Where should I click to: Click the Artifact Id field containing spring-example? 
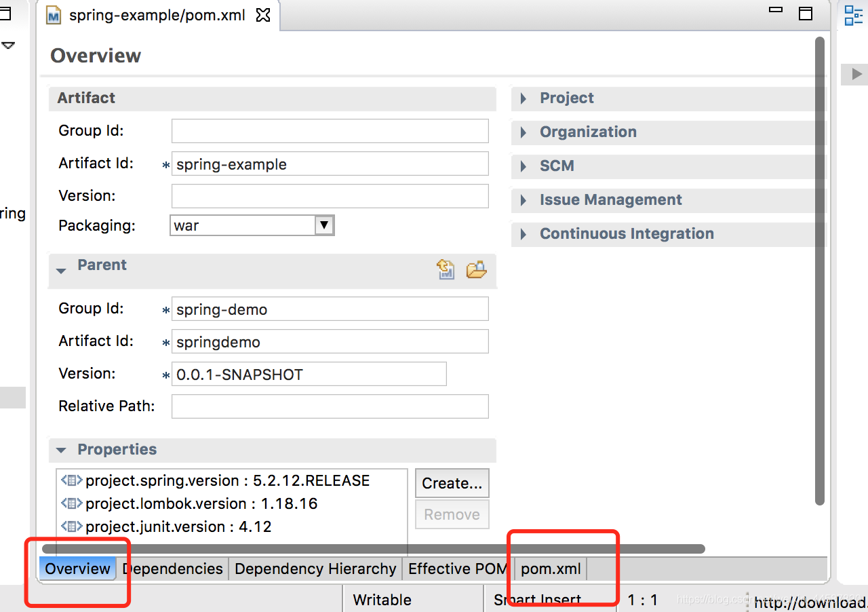pyautogui.click(x=330, y=164)
